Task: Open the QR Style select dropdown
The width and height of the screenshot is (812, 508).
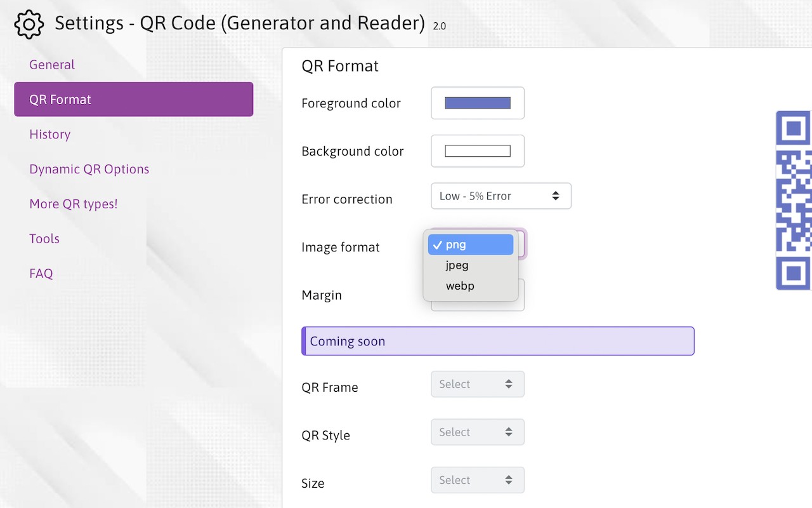Action: click(478, 432)
